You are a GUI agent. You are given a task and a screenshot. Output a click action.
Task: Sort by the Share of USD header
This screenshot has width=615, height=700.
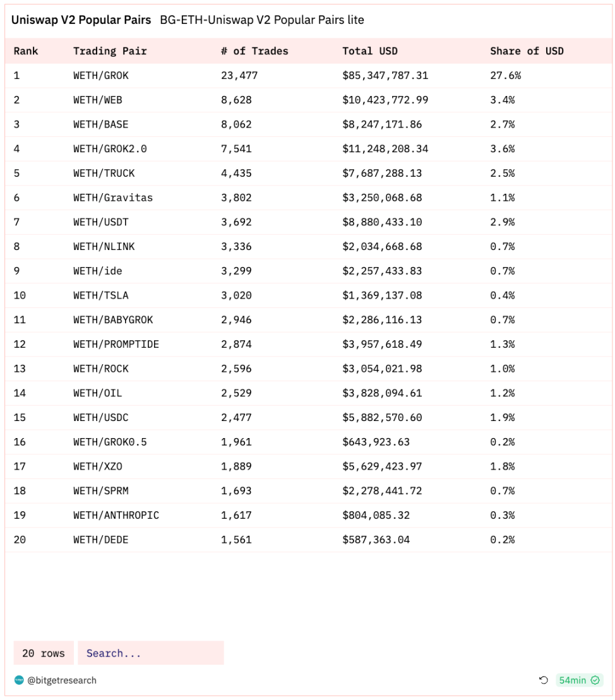tap(527, 51)
